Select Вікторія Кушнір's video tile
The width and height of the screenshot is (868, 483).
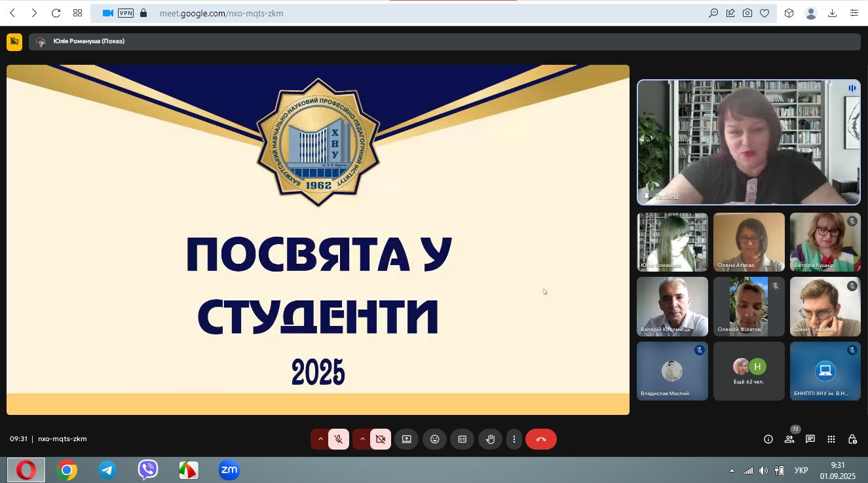click(825, 242)
